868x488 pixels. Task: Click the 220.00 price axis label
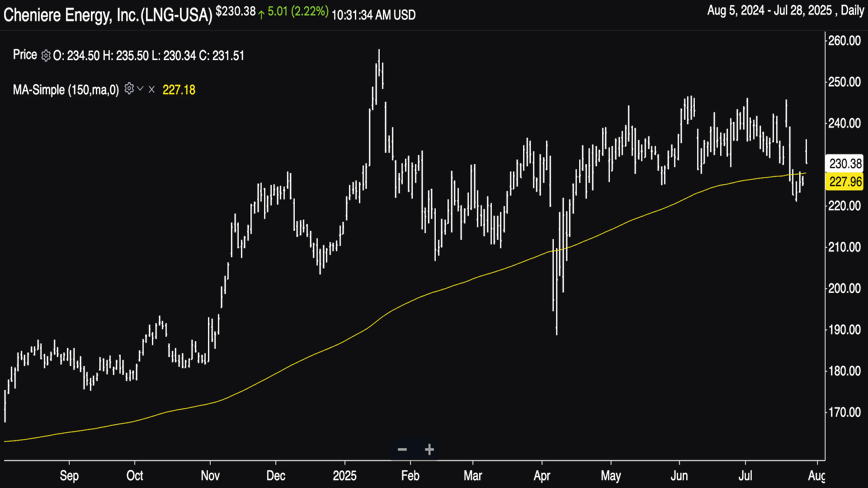844,206
